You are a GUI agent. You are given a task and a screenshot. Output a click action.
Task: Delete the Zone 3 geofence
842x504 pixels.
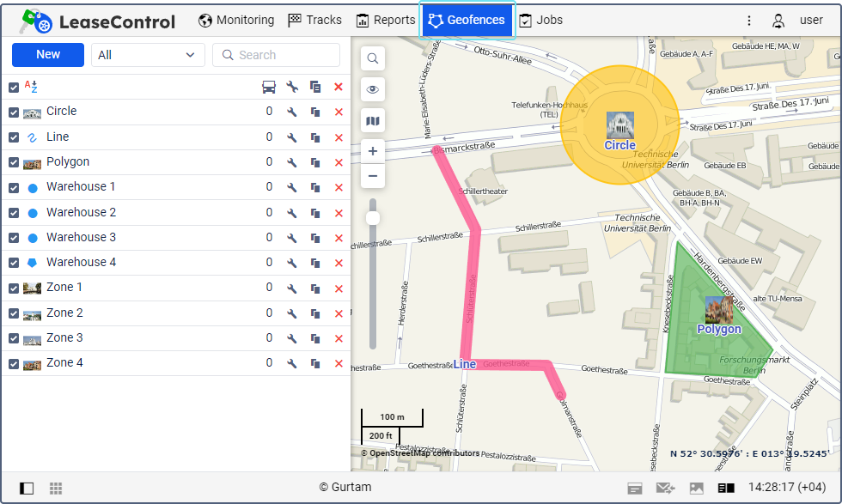click(x=339, y=338)
